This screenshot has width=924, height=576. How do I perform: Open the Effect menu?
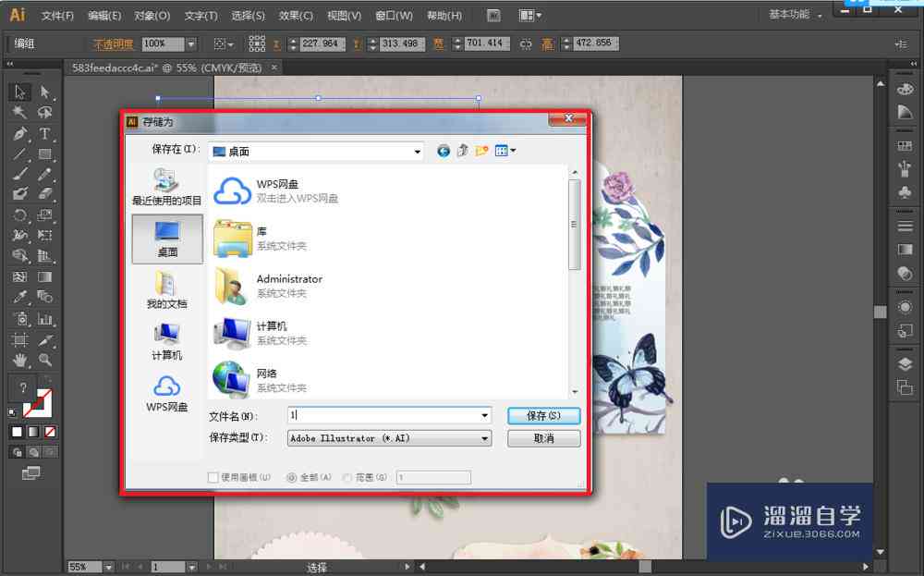click(x=296, y=16)
